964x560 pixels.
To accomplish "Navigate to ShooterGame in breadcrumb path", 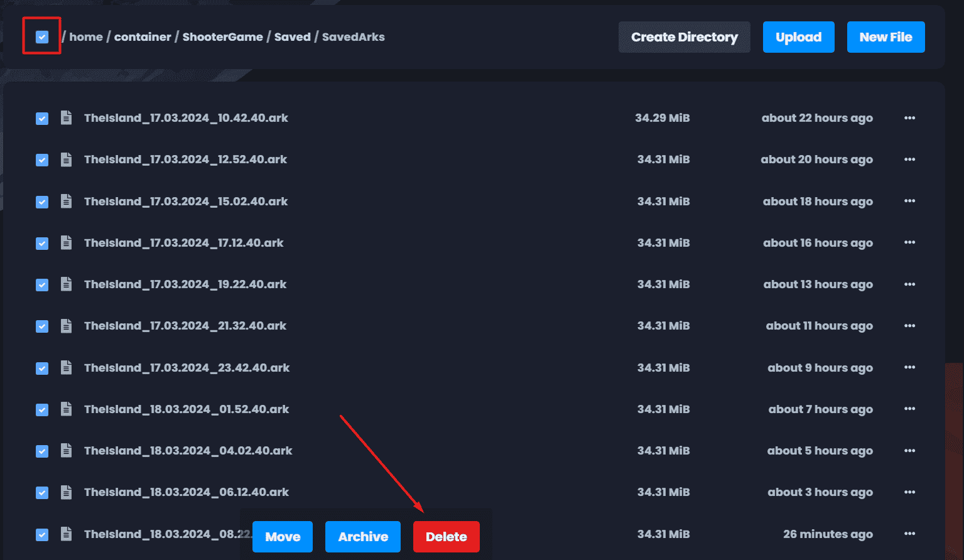I will click(222, 37).
